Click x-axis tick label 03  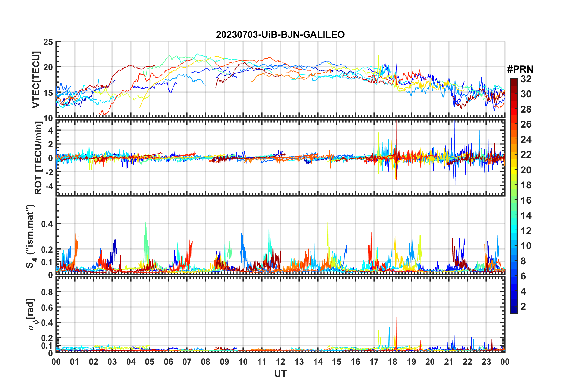point(112,362)
